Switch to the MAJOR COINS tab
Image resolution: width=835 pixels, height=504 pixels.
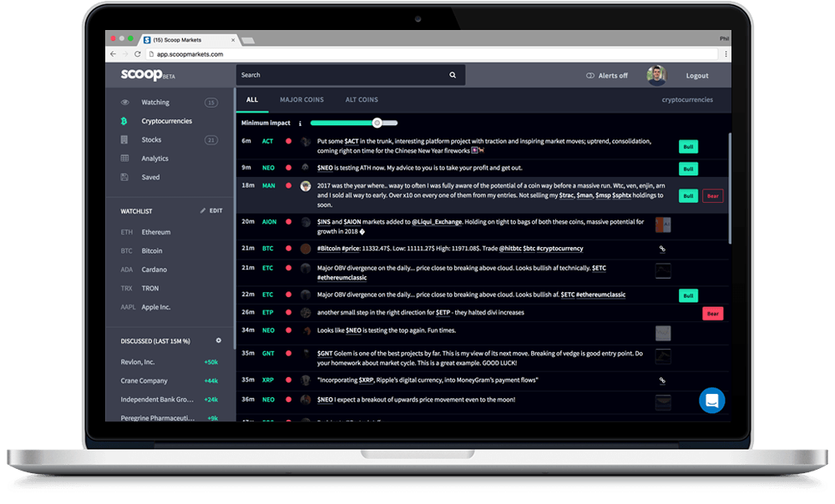[x=302, y=99]
